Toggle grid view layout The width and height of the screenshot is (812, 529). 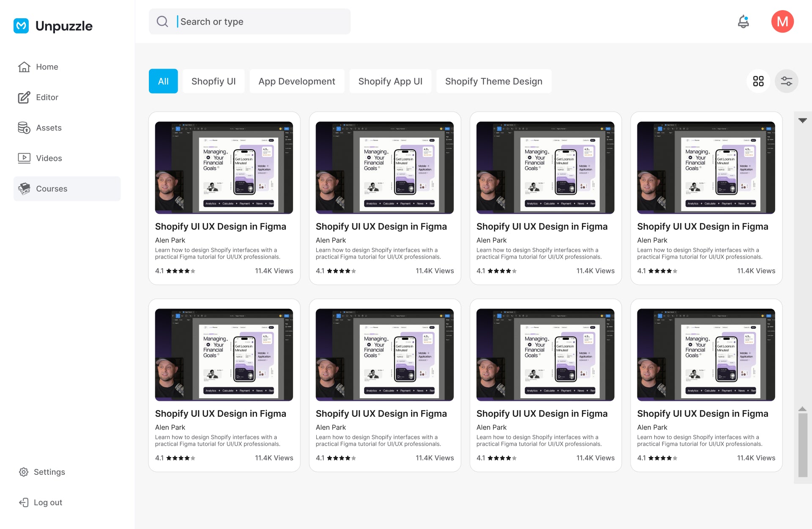tap(758, 81)
